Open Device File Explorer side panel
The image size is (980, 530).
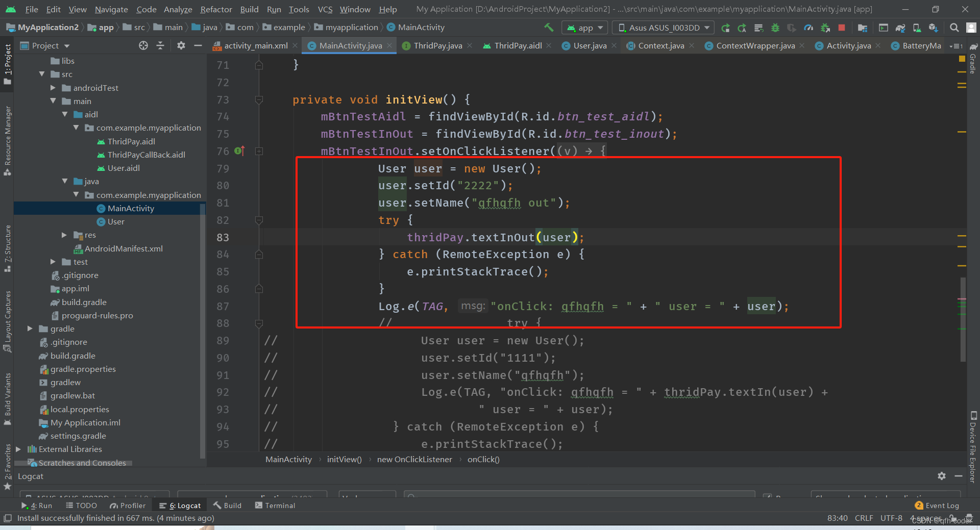973,447
